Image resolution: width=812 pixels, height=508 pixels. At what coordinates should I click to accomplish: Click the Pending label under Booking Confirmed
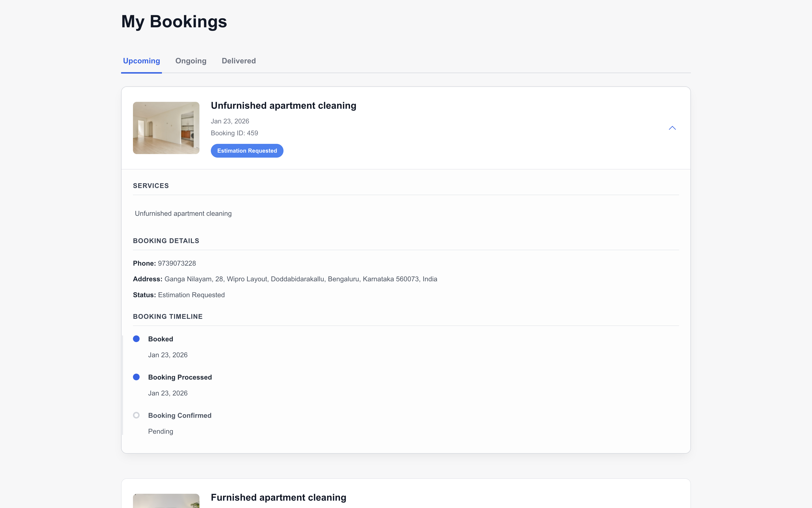pos(161,431)
